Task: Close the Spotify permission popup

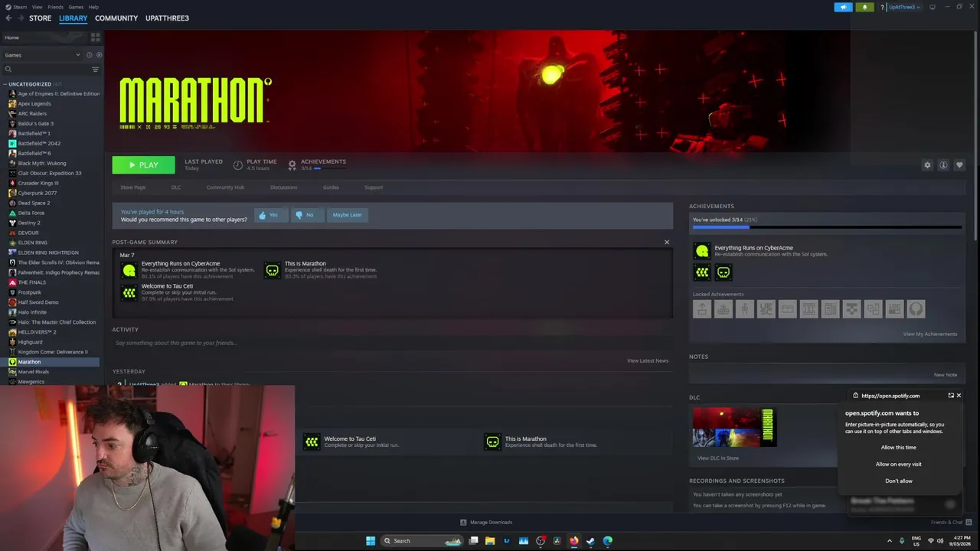Action: 959,396
